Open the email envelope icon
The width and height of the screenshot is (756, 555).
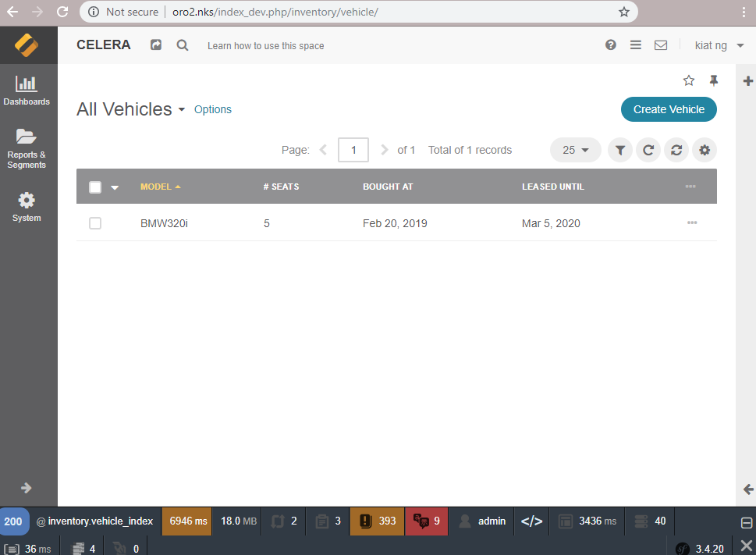661,45
